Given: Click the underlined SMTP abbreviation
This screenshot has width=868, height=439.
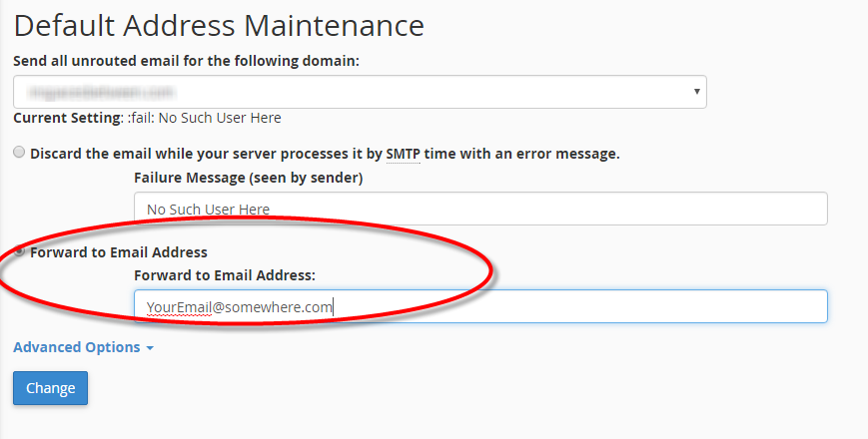Looking at the screenshot, I should (x=403, y=154).
